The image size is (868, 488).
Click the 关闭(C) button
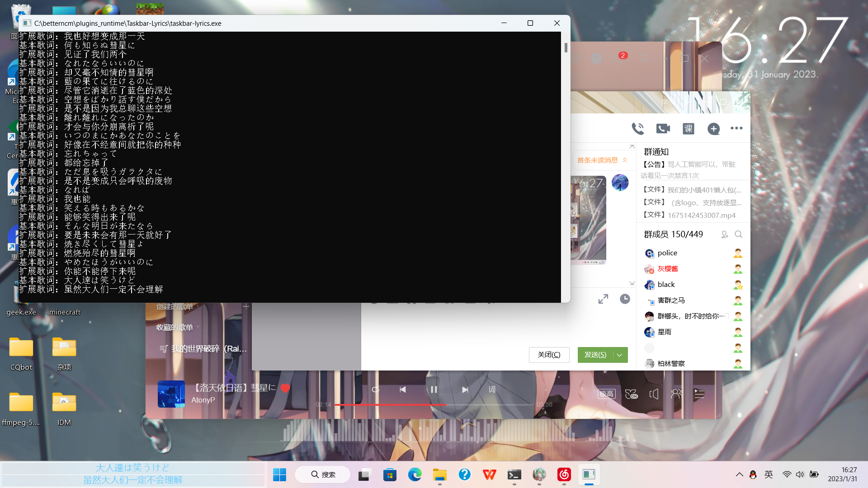(x=549, y=355)
